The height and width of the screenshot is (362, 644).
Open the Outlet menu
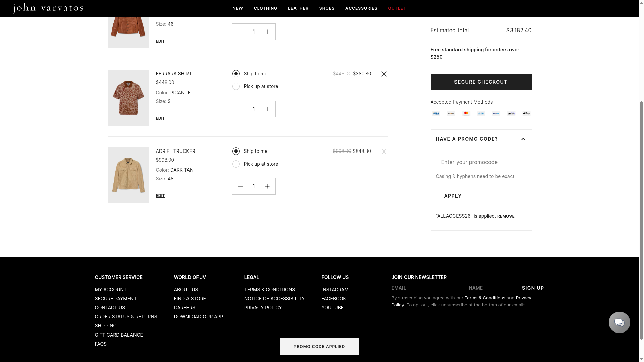point(397,8)
